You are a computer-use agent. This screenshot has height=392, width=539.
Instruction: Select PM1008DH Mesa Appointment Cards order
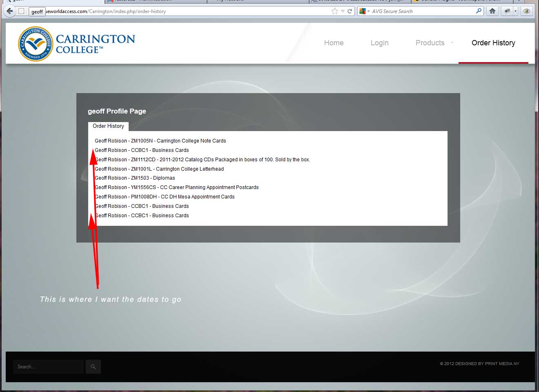(x=165, y=197)
